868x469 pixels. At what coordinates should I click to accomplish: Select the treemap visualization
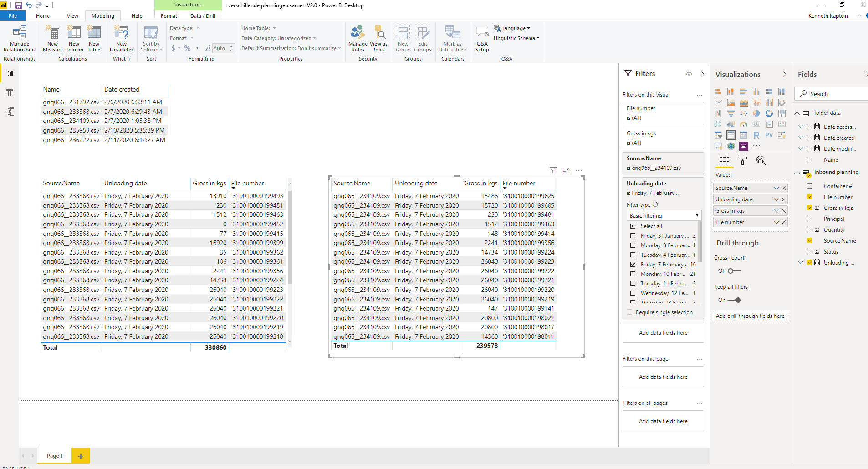[x=782, y=113]
